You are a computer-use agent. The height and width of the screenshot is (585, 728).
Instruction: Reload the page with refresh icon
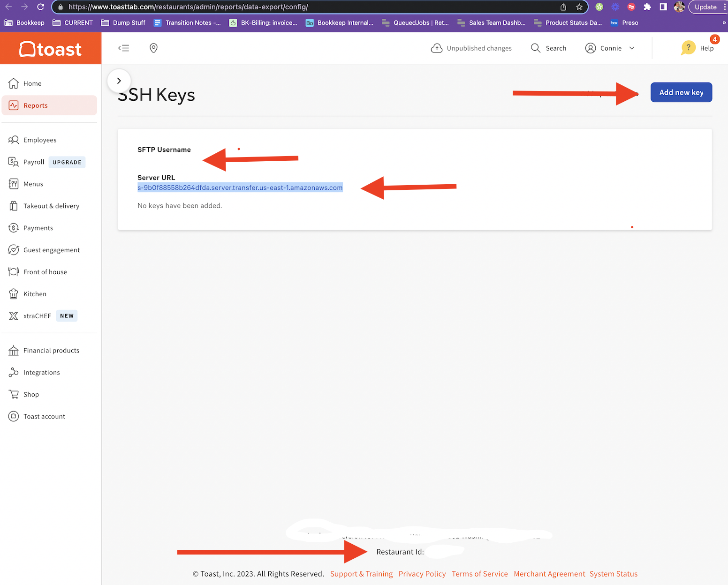coord(41,7)
